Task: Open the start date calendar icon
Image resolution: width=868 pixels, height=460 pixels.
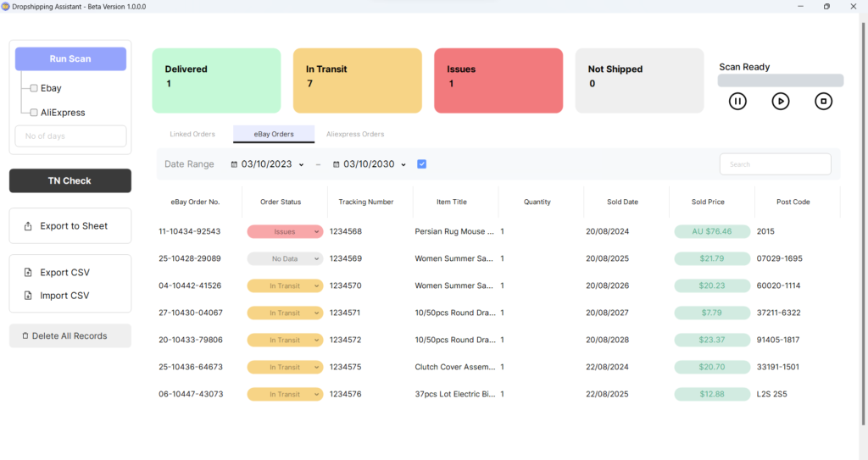Action: point(235,164)
